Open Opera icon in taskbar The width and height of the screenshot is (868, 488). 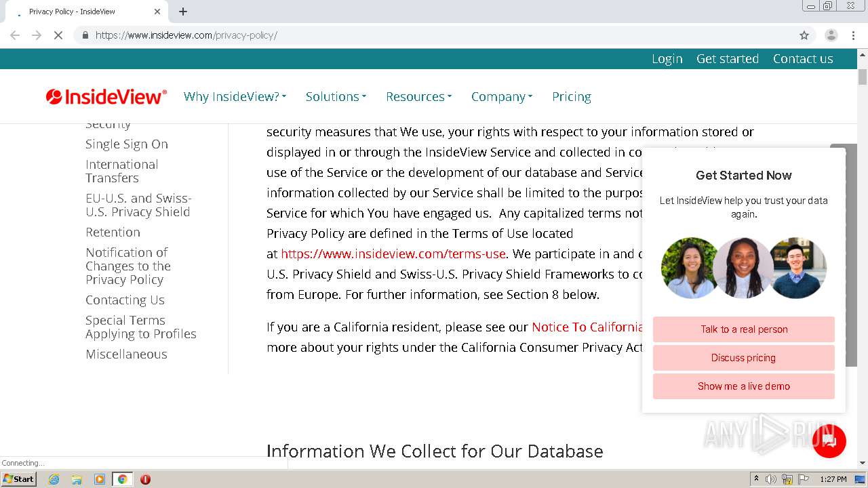pyautogui.click(x=145, y=479)
